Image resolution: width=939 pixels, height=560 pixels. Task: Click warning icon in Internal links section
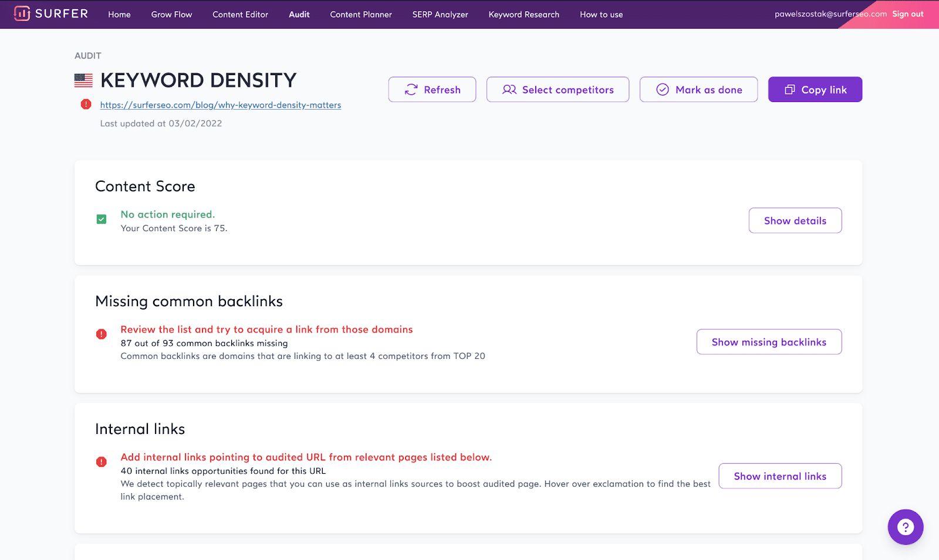coord(102,462)
